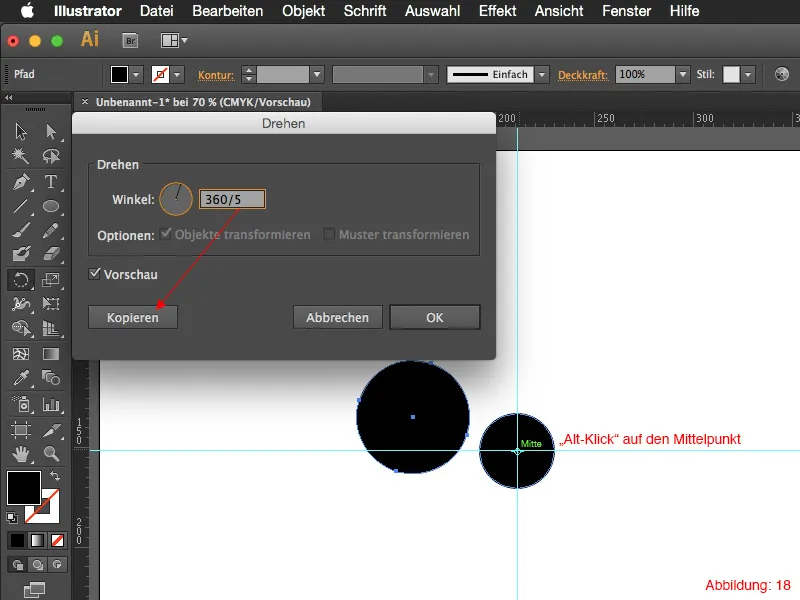Open the Objekt menu
The image size is (800, 600).
pos(304,11)
